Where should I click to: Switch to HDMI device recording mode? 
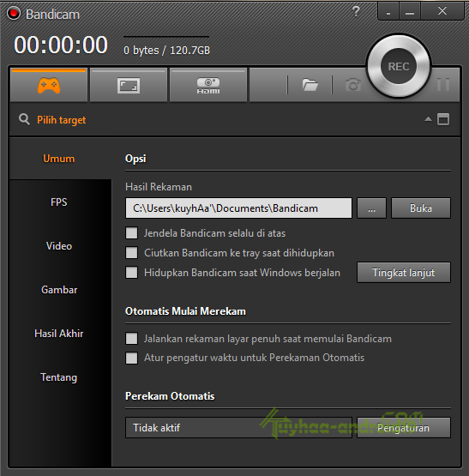(208, 85)
